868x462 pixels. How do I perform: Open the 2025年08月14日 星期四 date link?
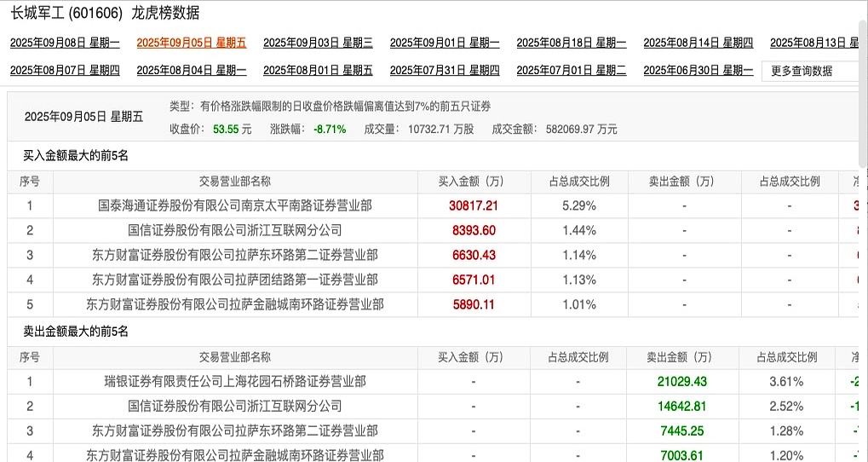point(698,43)
